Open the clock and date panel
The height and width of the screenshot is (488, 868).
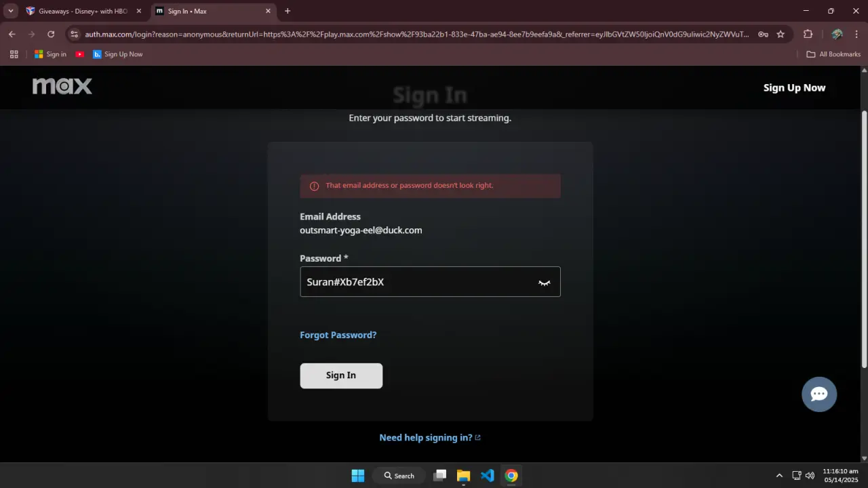click(x=840, y=476)
